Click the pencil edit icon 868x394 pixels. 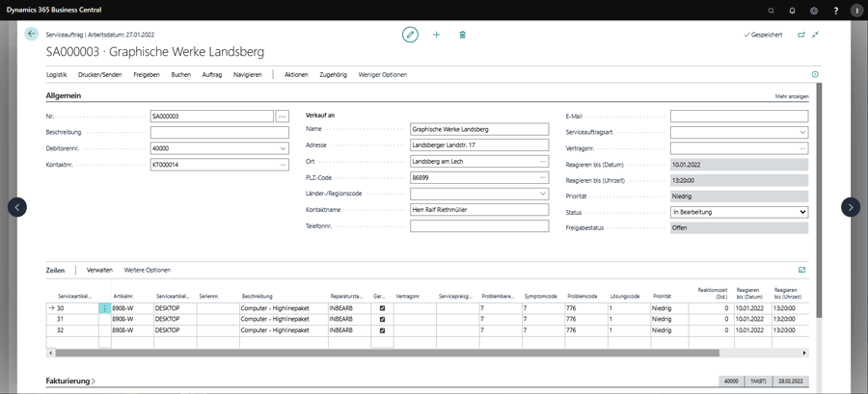[x=410, y=35]
